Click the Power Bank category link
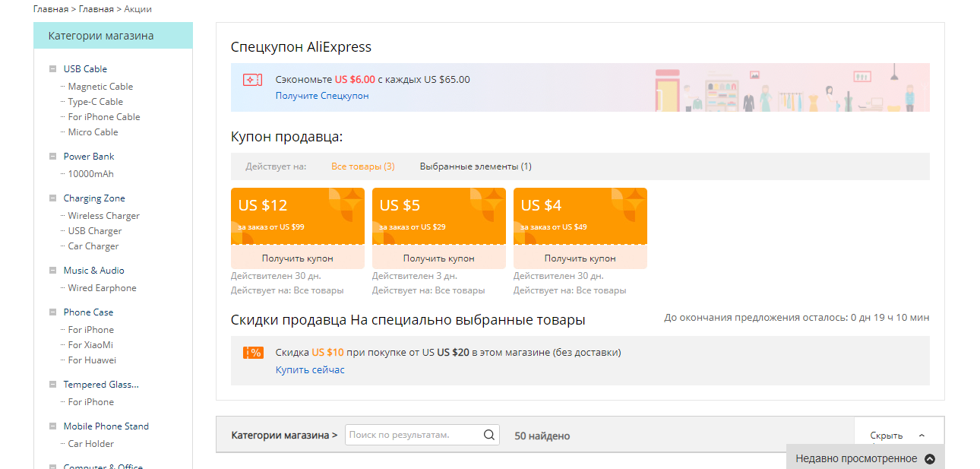 pyautogui.click(x=89, y=157)
